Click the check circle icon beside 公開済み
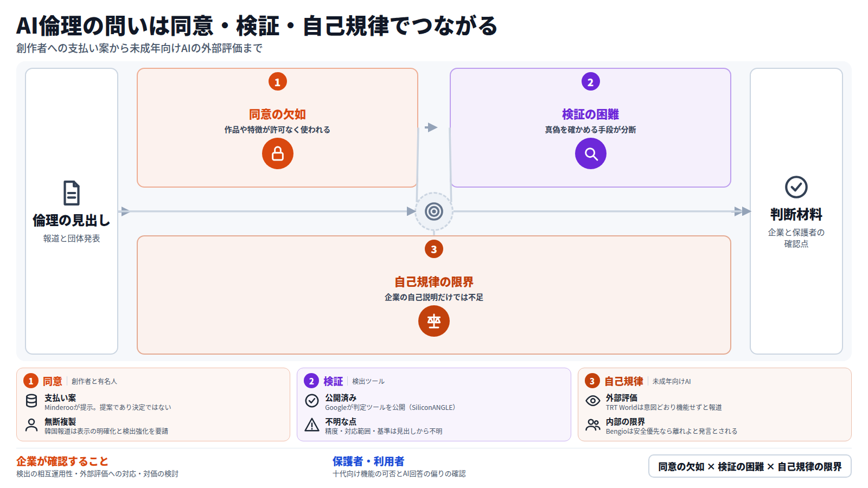The height and width of the screenshot is (488, 868). click(x=312, y=401)
